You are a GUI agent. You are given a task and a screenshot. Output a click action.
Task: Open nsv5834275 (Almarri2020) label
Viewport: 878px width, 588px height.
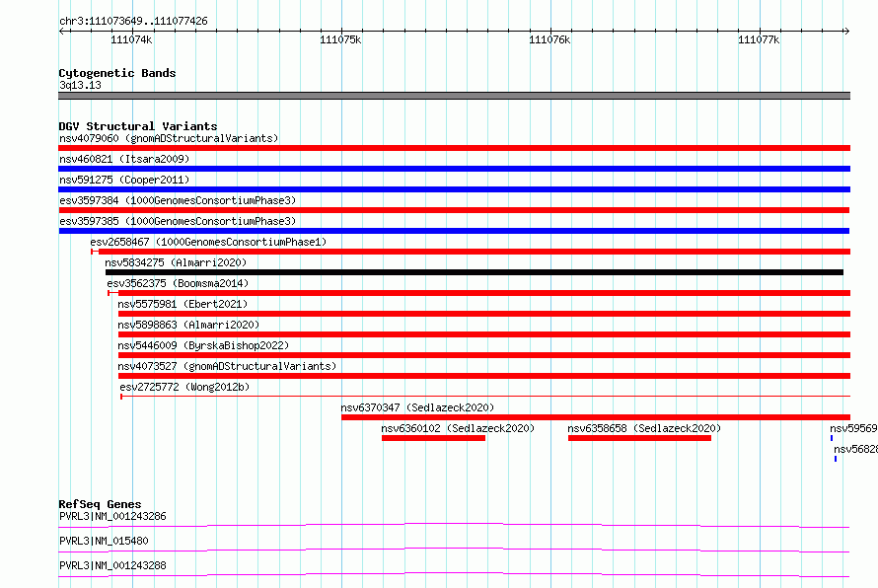[x=176, y=262]
